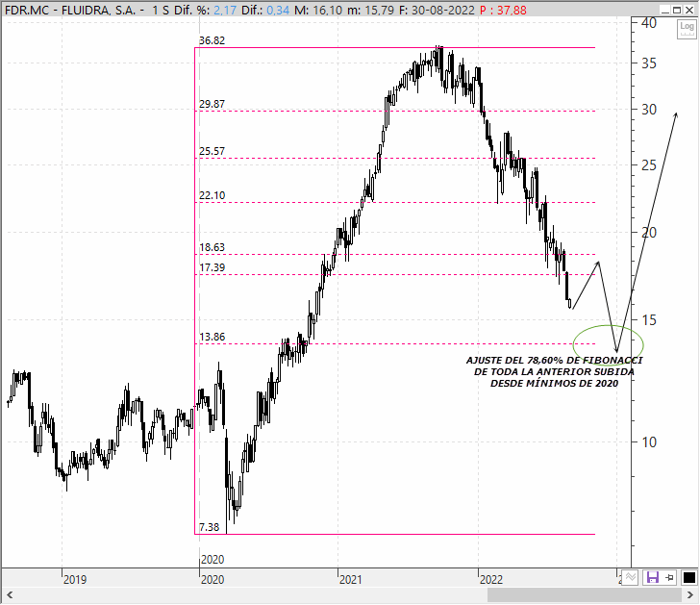Click the 10 price axis label

click(x=649, y=442)
